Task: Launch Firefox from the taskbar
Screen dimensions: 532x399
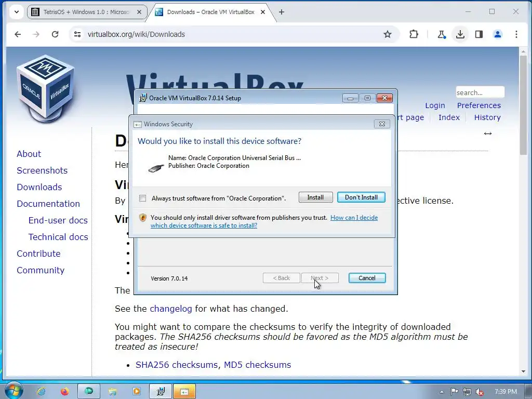Action: (64, 391)
